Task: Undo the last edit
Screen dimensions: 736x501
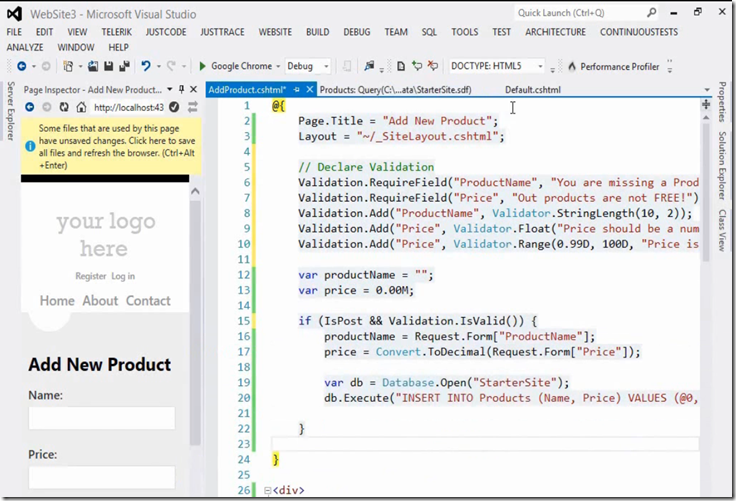Action: pos(146,66)
